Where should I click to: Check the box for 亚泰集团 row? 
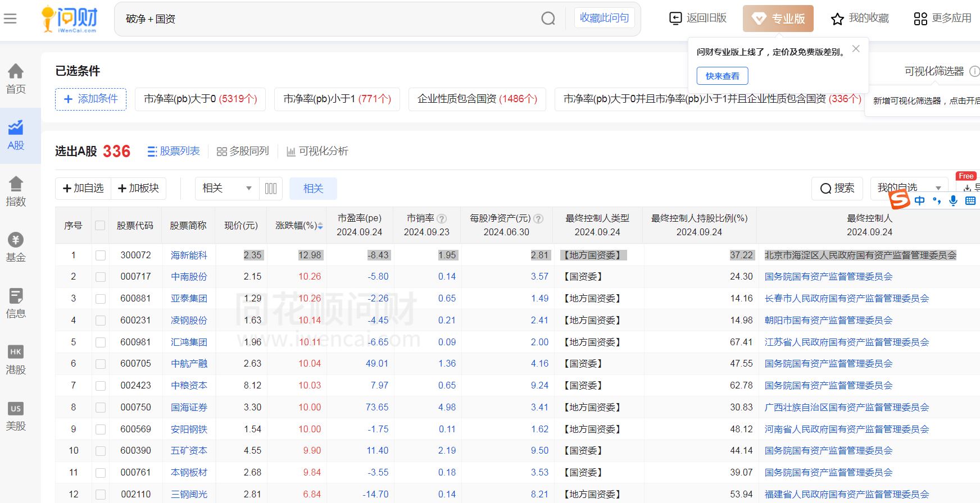(x=101, y=299)
